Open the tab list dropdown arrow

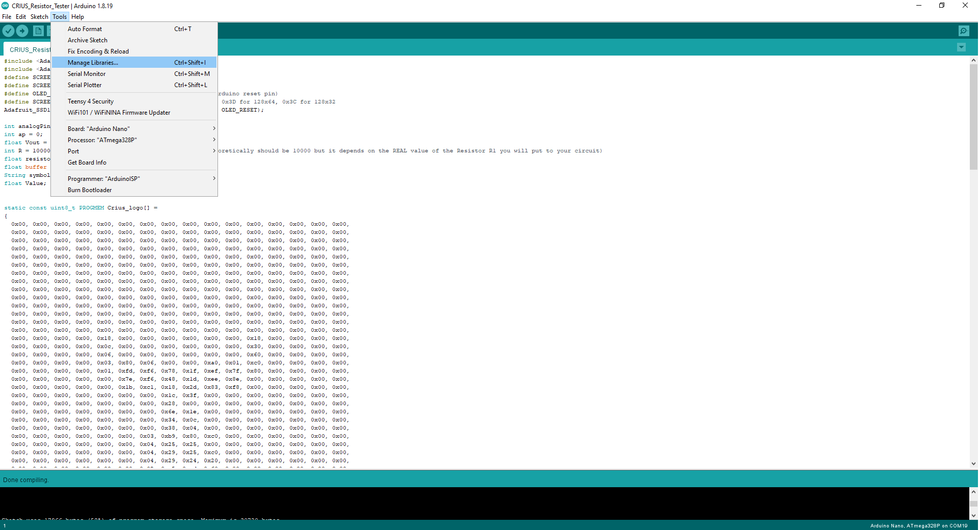(x=961, y=47)
